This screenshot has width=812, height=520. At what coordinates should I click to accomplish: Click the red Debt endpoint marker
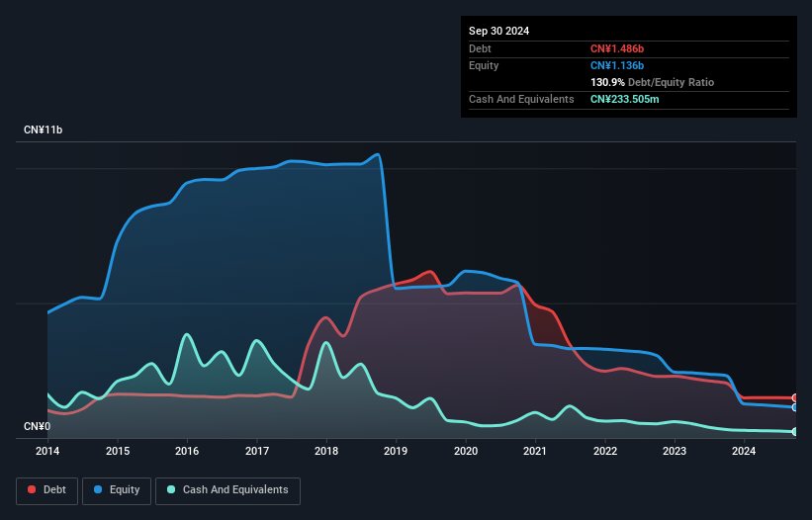(795, 397)
